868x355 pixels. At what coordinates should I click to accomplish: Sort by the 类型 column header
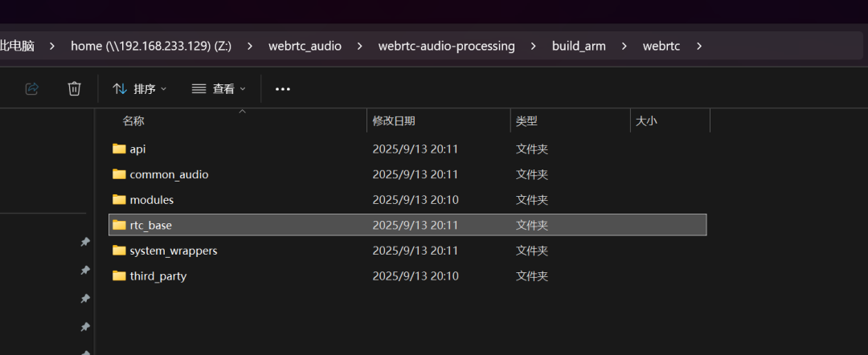pos(526,121)
